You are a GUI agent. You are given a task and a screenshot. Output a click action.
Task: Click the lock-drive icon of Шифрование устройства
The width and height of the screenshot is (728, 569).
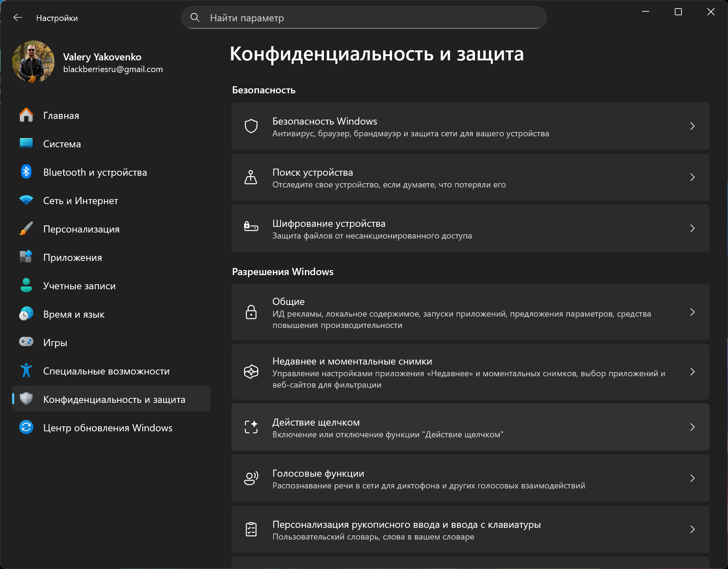tap(251, 226)
